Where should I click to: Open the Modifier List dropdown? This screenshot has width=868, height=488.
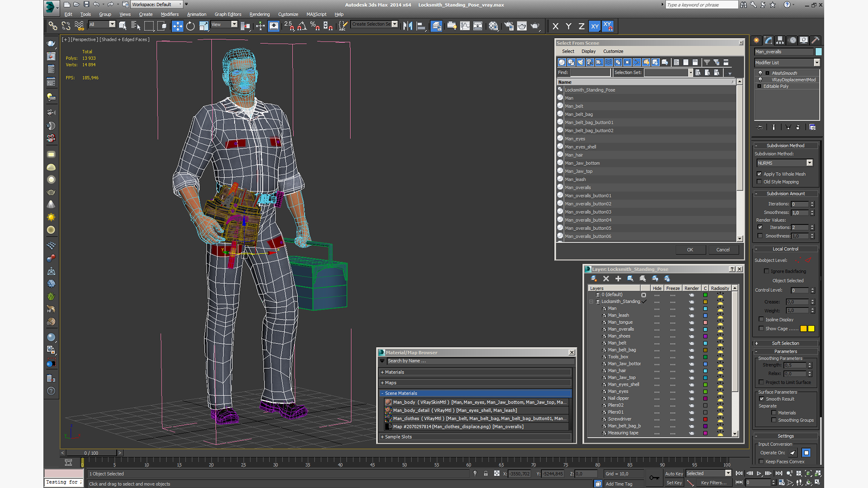pyautogui.click(x=816, y=63)
